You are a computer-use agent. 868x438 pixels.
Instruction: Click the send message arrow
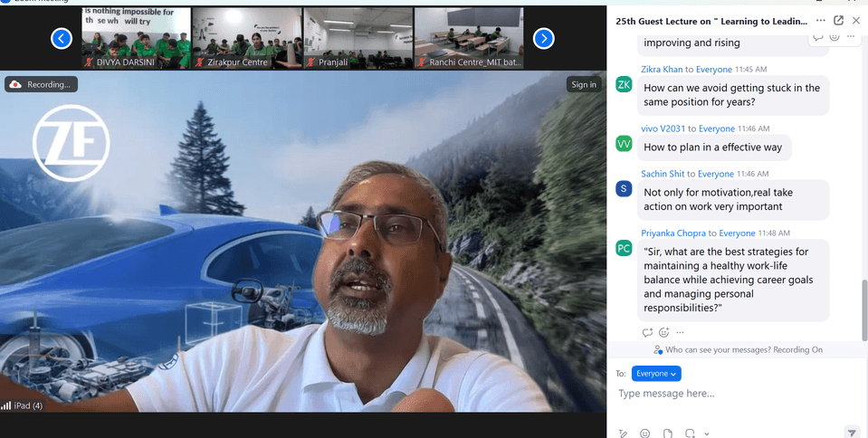[x=851, y=433]
